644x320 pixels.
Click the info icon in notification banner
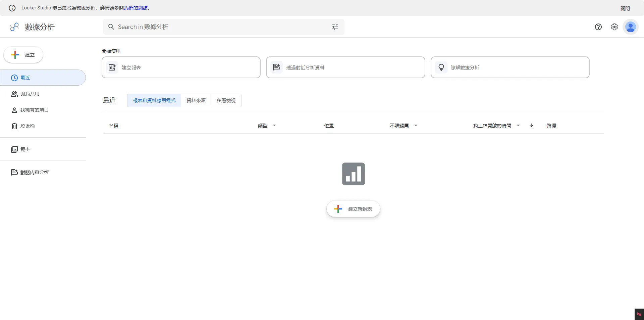(12, 8)
